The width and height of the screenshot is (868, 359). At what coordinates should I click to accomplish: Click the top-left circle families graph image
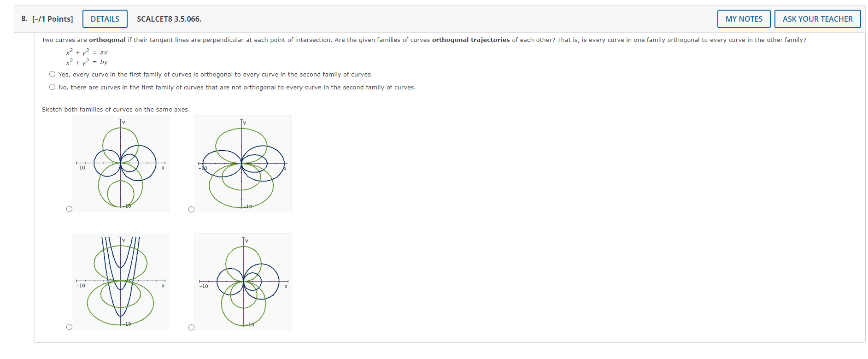(121, 163)
